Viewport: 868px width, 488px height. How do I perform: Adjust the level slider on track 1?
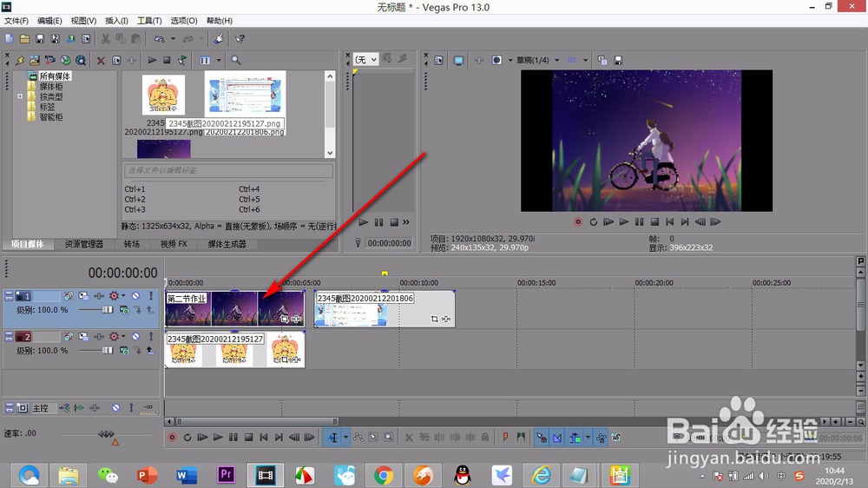click(107, 310)
